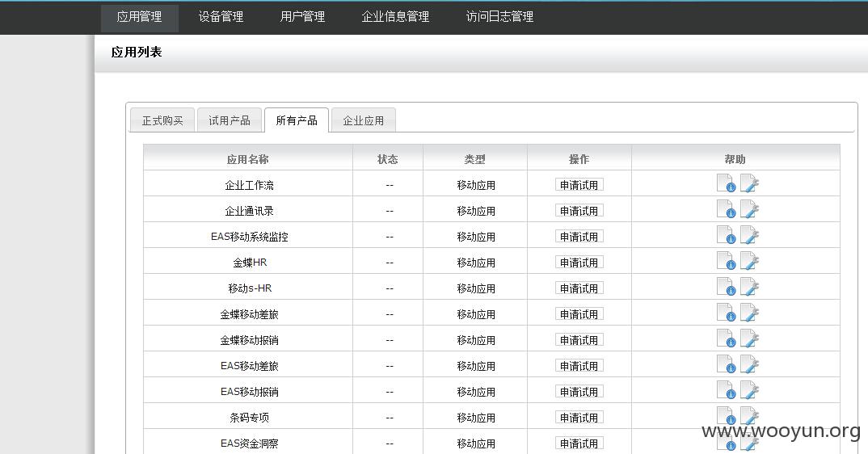The image size is (868, 454).
Task: Open info document icon for 企业工作流
Action: pos(726,183)
